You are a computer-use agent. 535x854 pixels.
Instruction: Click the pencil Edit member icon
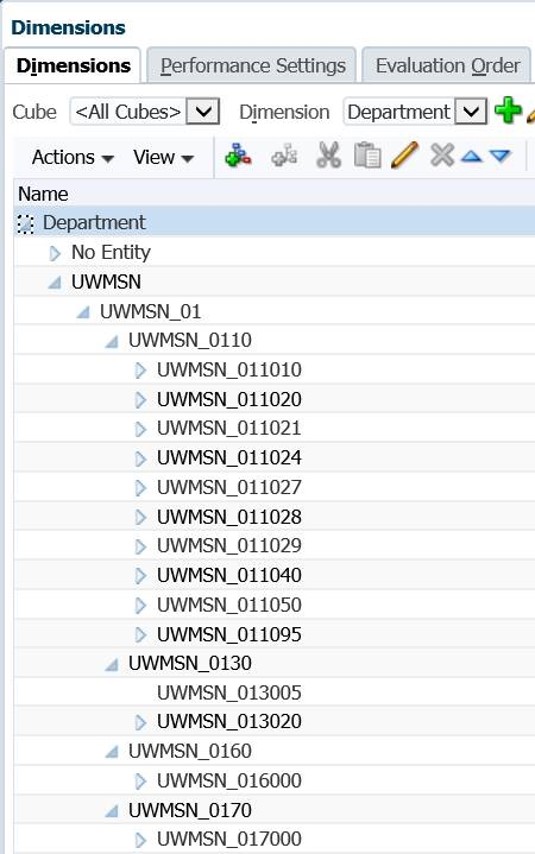[405, 156]
